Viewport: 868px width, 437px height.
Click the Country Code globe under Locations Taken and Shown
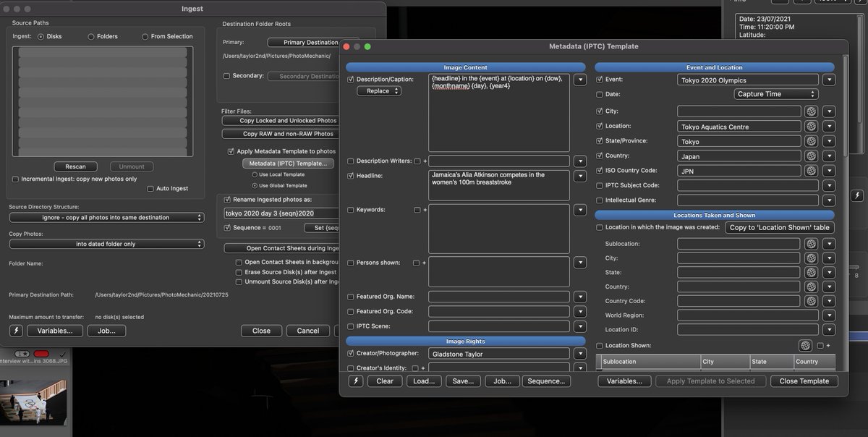(x=811, y=301)
